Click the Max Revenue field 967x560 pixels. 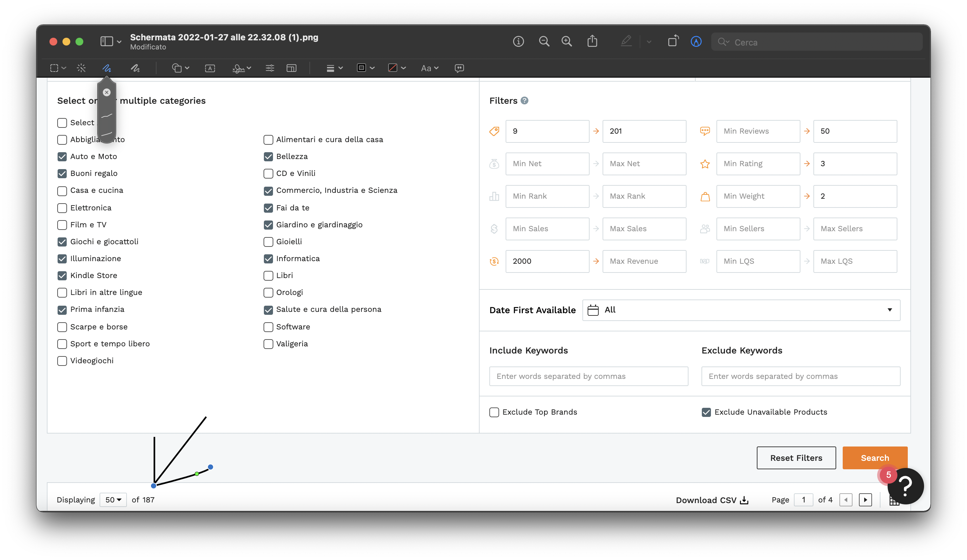click(x=644, y=261)
